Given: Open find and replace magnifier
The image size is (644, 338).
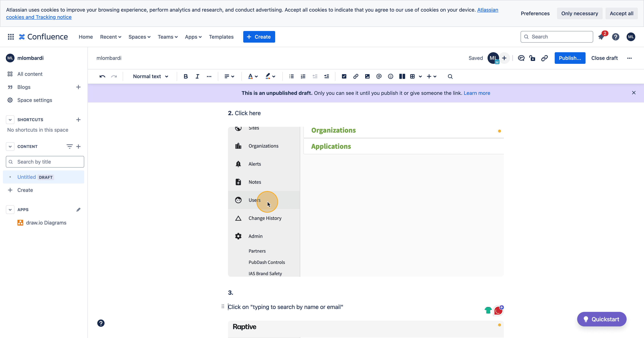Looking at the screenshot, I should 450,77.
